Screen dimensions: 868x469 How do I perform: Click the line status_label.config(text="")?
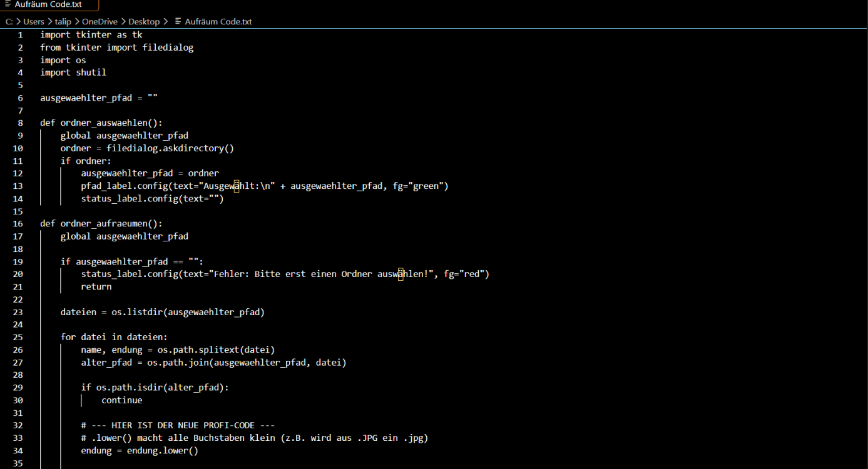(152, 199)
